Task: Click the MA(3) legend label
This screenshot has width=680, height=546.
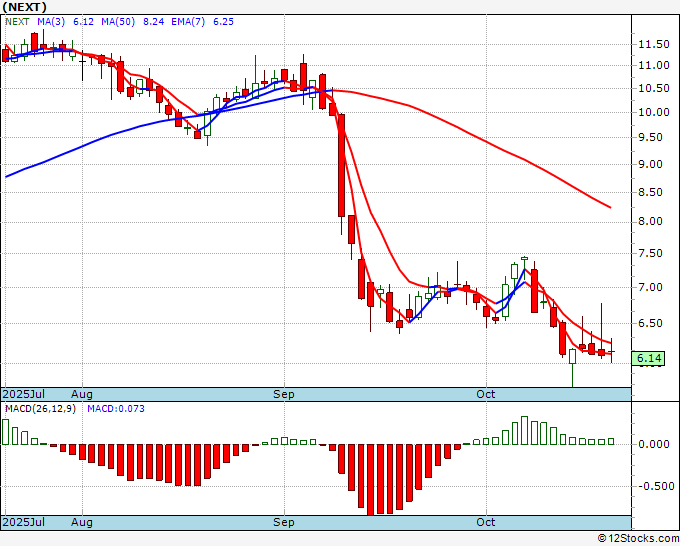Action: tap(51, 22)
